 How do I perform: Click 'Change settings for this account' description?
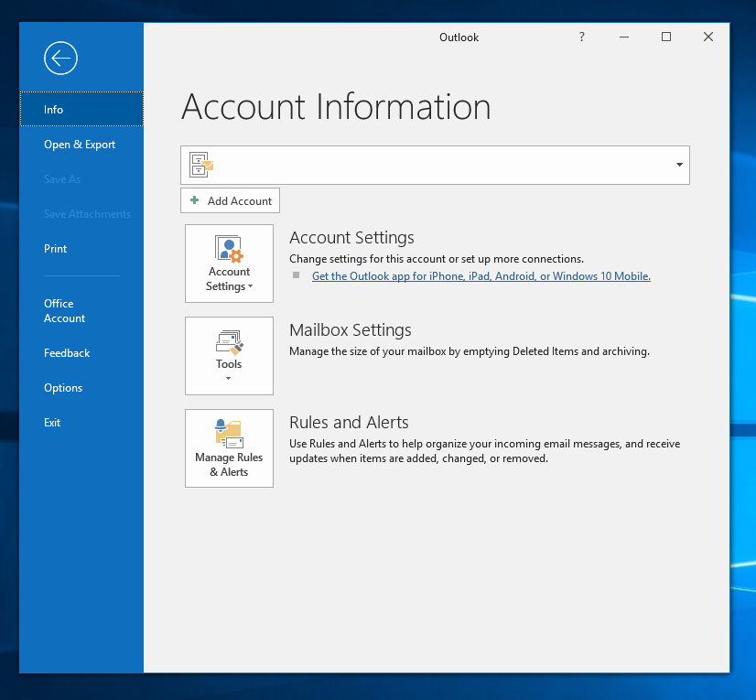[437, 259]
